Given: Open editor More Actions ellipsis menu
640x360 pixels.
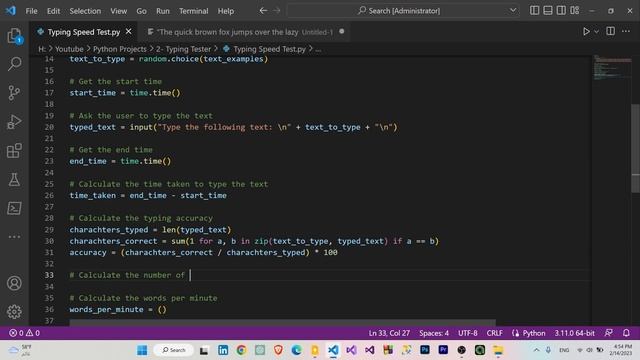Looking at the screenshot, I should 626,31.
